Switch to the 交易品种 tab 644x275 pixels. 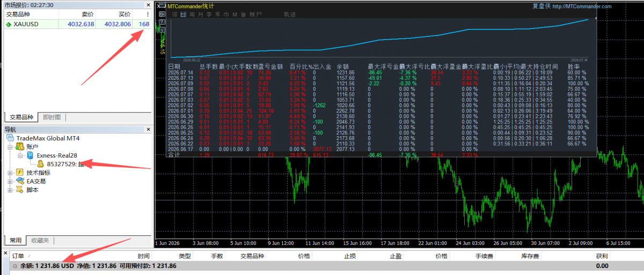21,117
